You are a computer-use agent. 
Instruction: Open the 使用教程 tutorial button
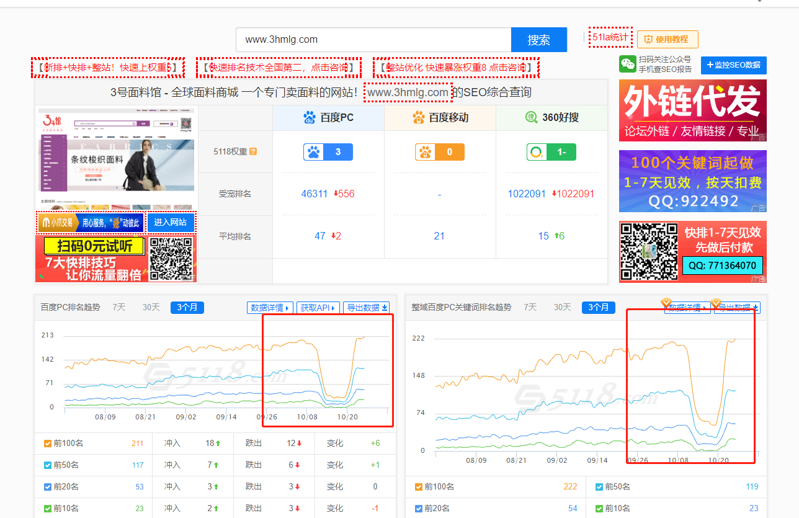point(668,39)
